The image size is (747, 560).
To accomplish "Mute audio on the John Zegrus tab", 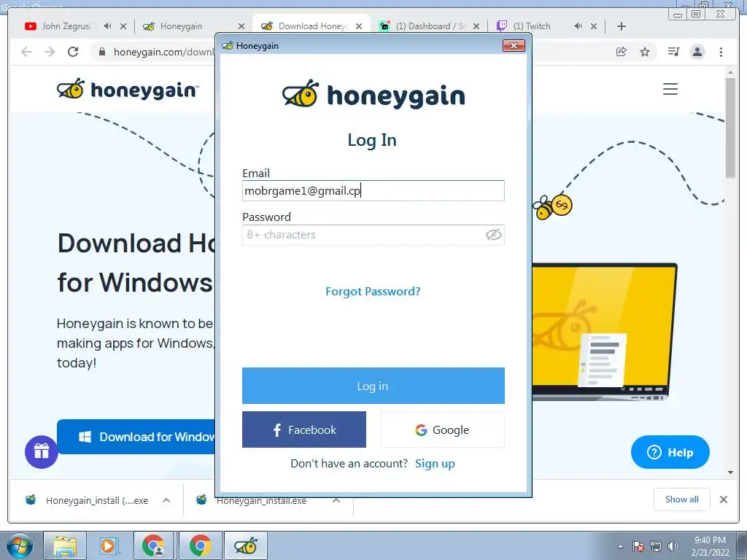I will point(108,26).
